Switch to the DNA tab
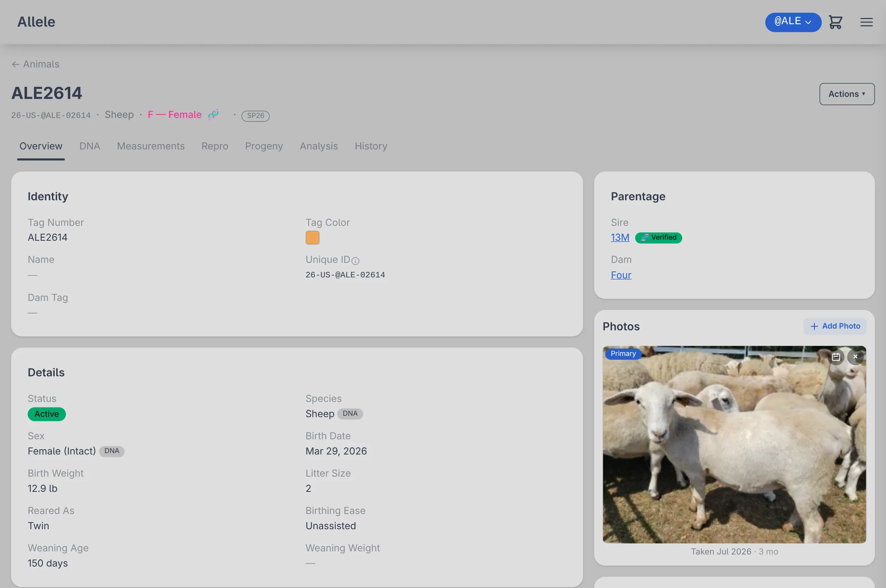 [x=90, y=146]
